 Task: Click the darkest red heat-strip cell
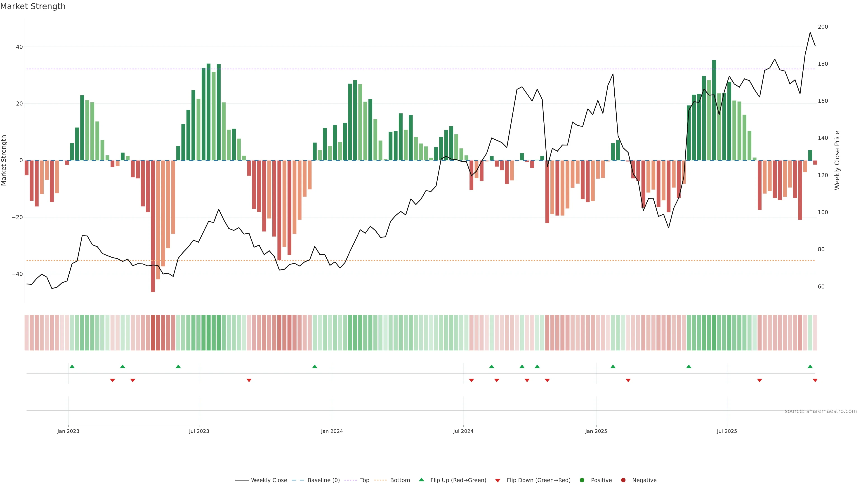[153, 333]
